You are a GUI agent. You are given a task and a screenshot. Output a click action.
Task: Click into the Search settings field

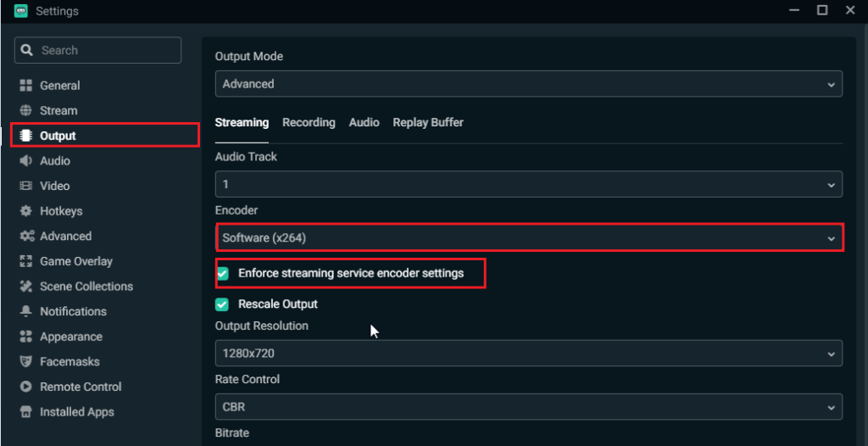tap(98, 50)
